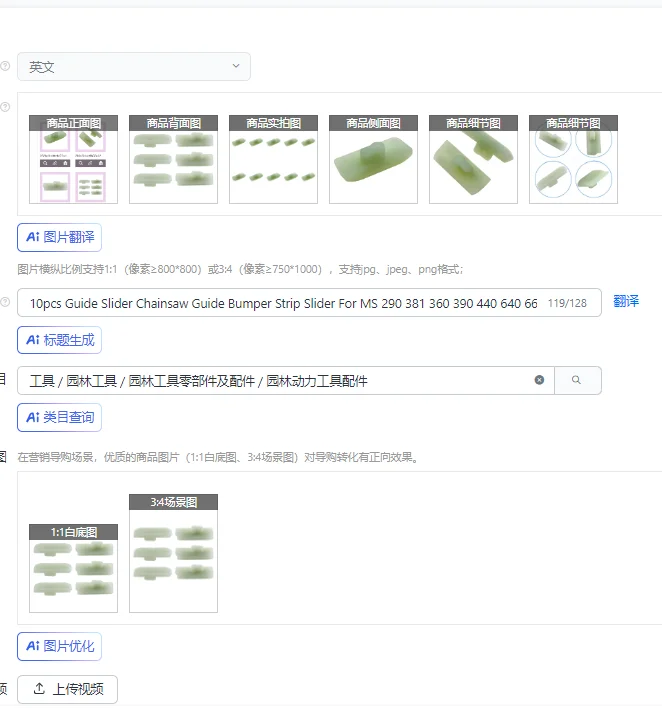Click the category path input field
Viewport: 662px width, 711px height.
pyautogui.click(x=286, y=380)
